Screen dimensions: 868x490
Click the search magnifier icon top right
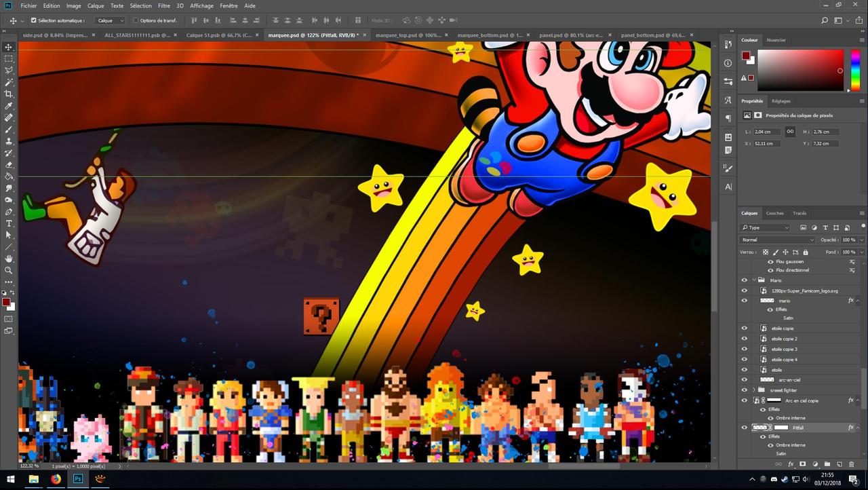[825, 21]
